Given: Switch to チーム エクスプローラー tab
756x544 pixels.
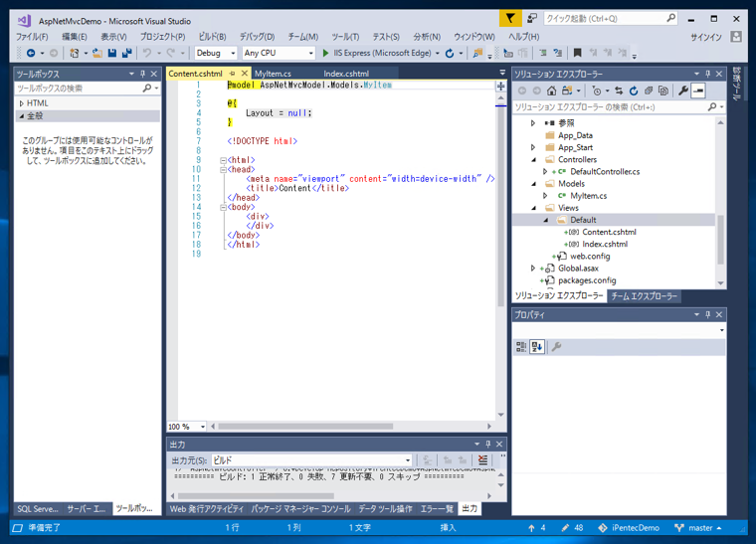Looking at the screenshot, I should [x=645, y=295].
